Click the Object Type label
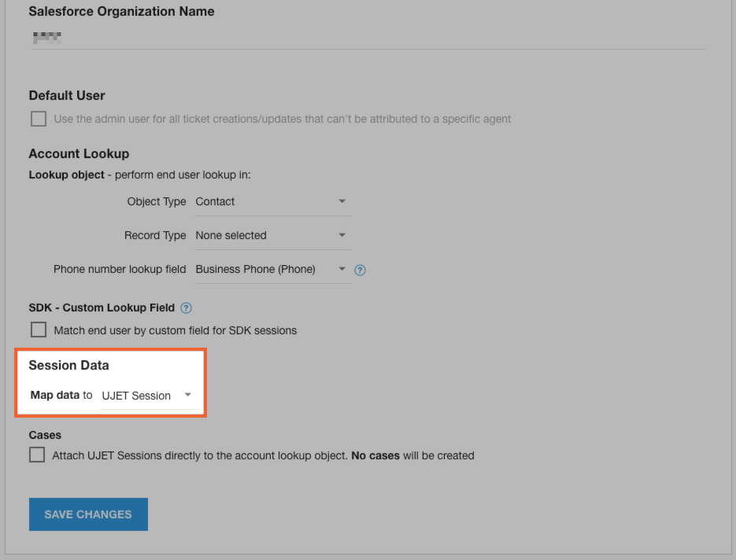736x560 pixels. [157, 201]
